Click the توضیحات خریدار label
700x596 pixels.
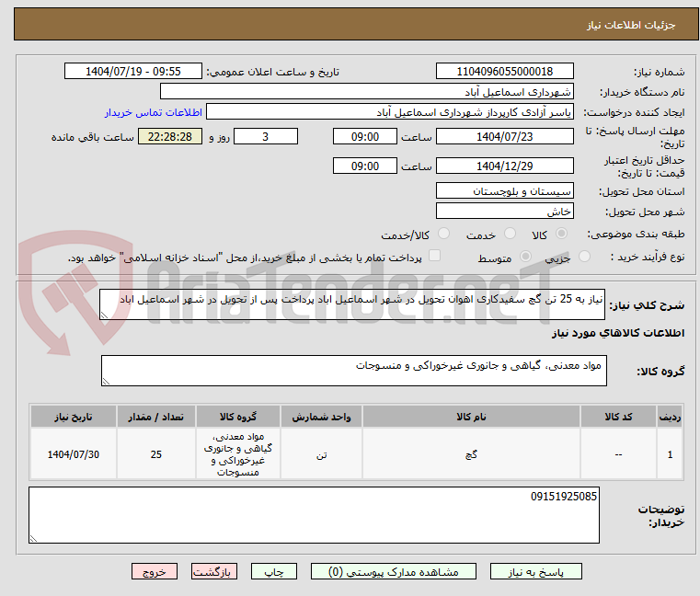(x=661, y=516)
